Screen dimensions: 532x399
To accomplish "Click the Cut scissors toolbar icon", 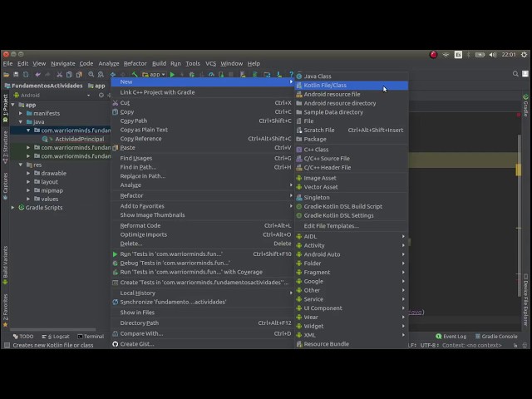I will click(59, 74).
